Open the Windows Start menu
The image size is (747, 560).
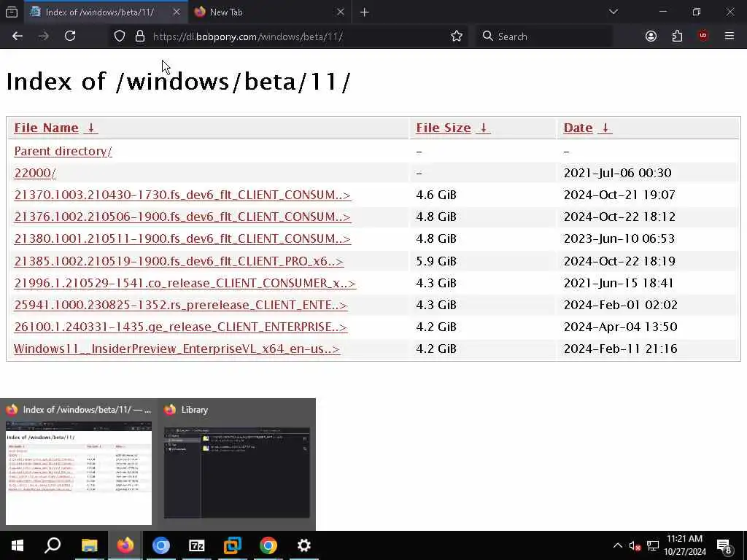(x=18, y=545)
